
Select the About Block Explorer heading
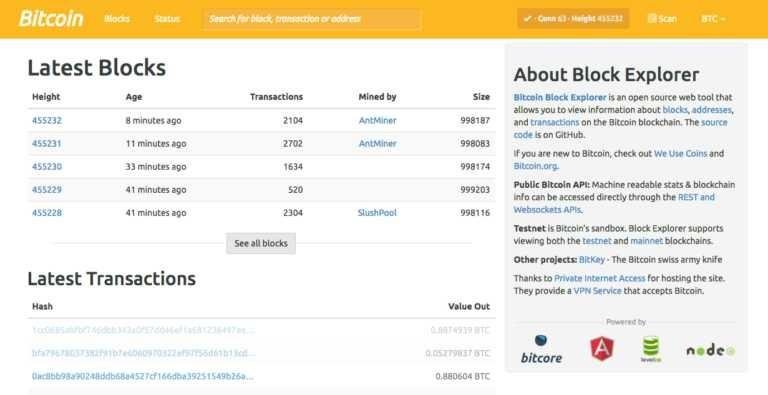coord(606,74)
